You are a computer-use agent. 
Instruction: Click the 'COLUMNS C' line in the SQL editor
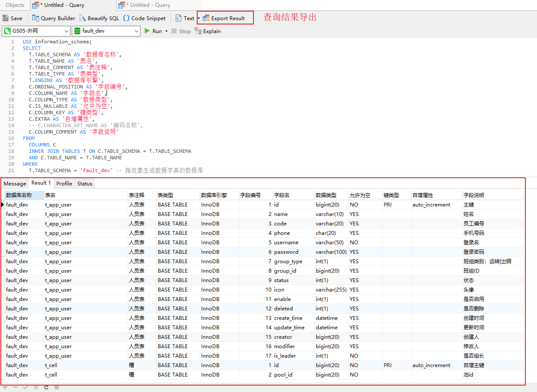pos(42,145)
